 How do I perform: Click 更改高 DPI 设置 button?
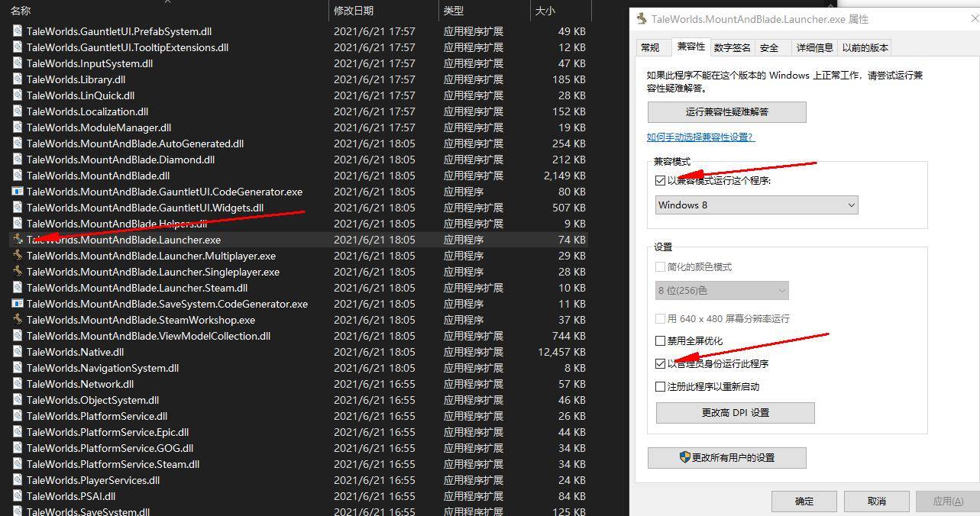(736, 413)
